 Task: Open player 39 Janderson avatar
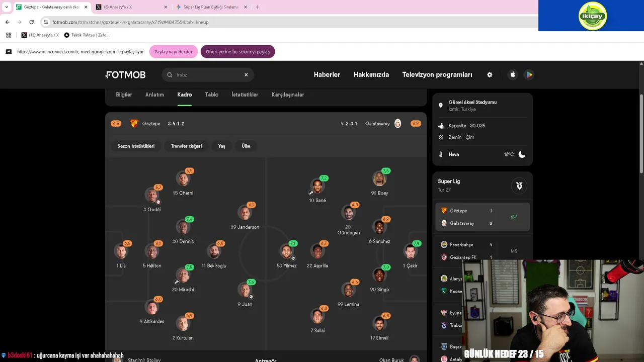(245, 212)
